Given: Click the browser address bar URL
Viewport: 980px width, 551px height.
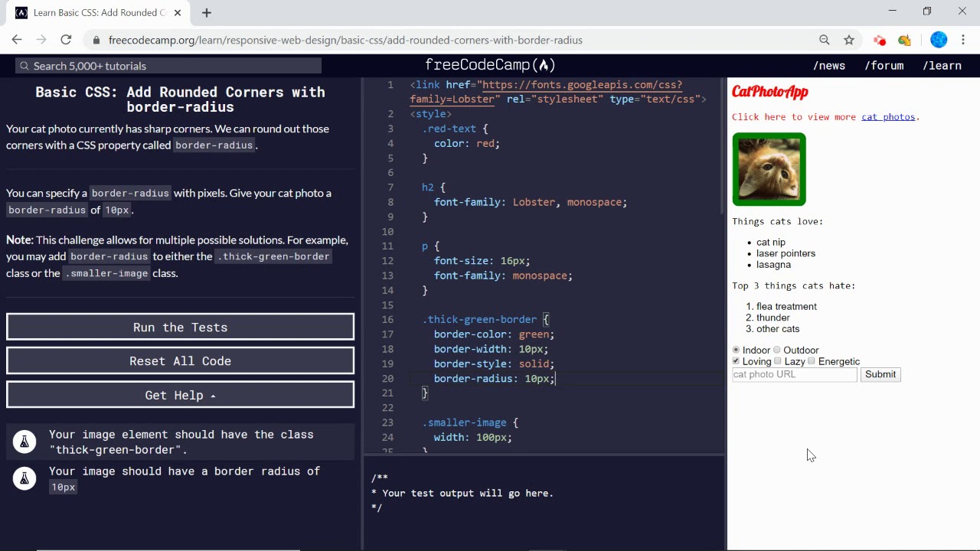Looking at the screenshot, I should 345,40.
